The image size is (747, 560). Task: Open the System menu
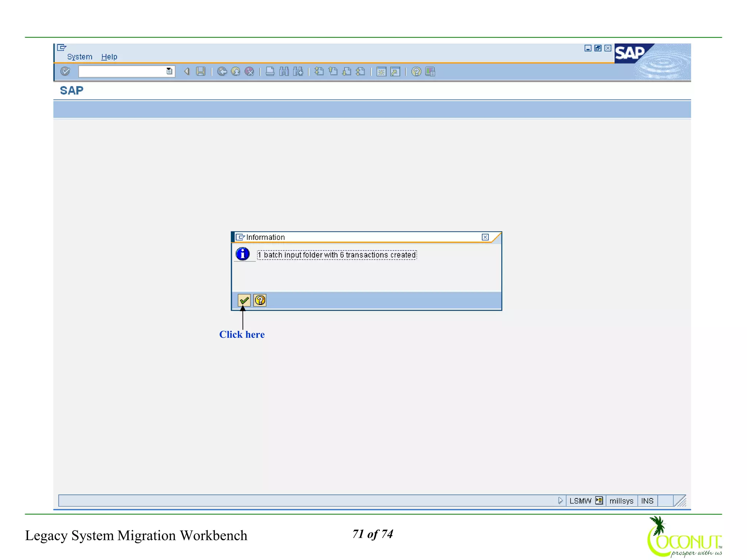point(80,57)
